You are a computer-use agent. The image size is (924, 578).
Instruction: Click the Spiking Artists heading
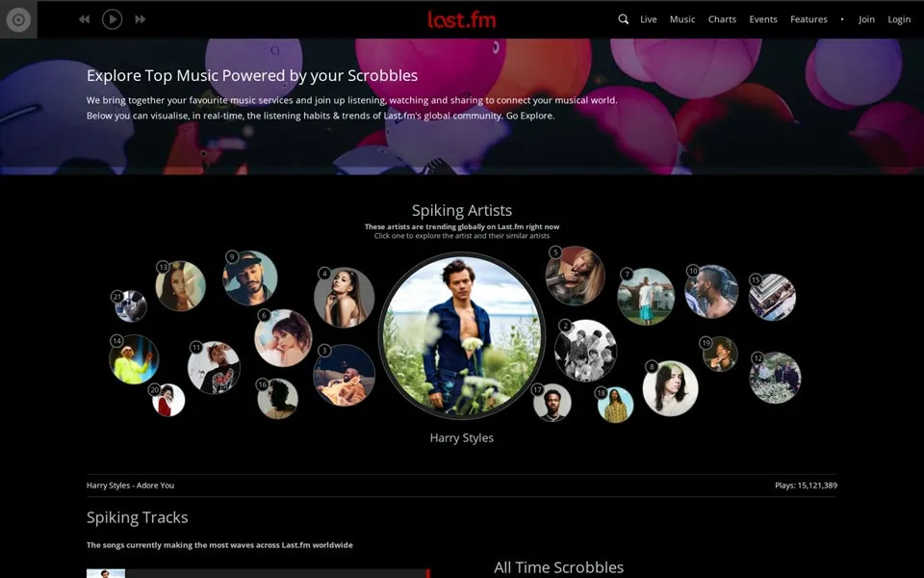click(461, 211)
